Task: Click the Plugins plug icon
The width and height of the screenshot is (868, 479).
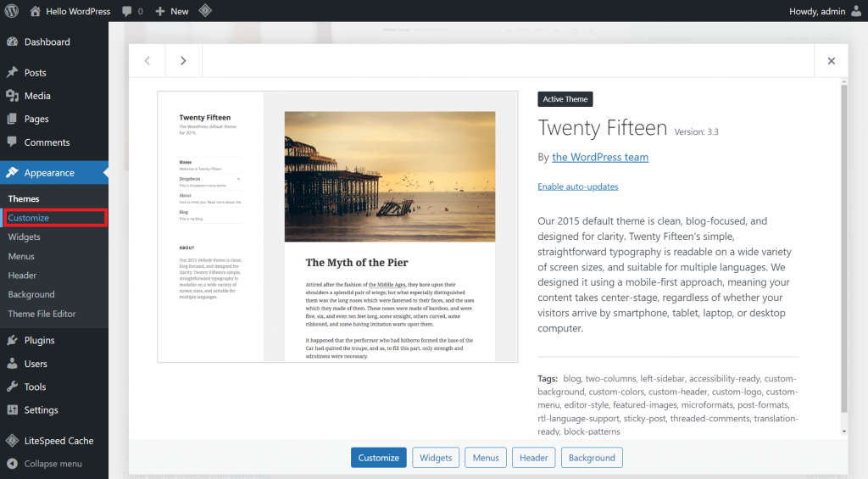Action: click(x=12, y=340)
